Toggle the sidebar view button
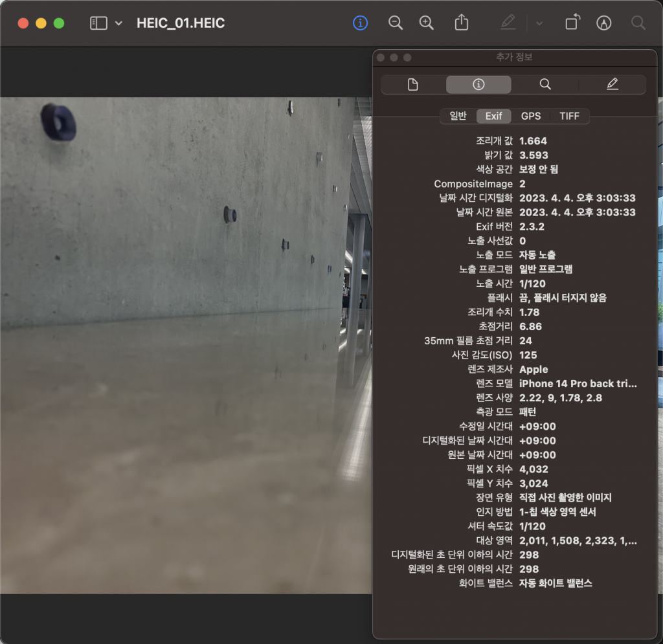The image size is (663, 644). [98, 23]
